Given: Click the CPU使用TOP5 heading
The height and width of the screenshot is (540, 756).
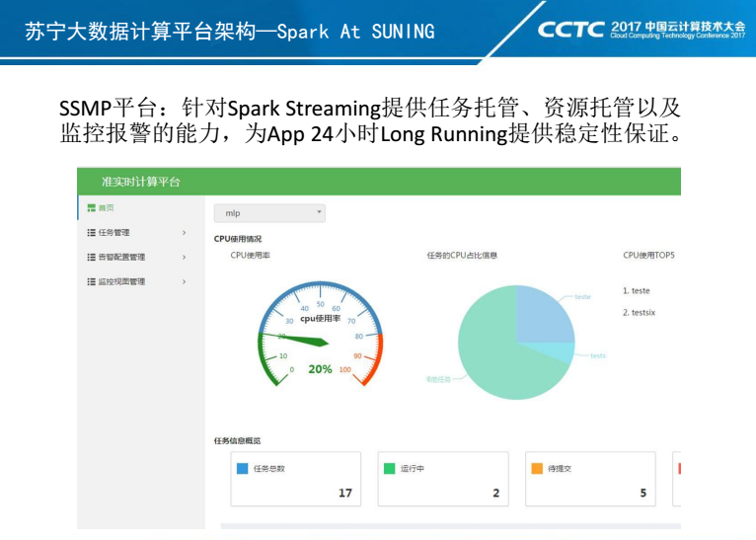Looking at the screenshot, I should coord(648,255).
